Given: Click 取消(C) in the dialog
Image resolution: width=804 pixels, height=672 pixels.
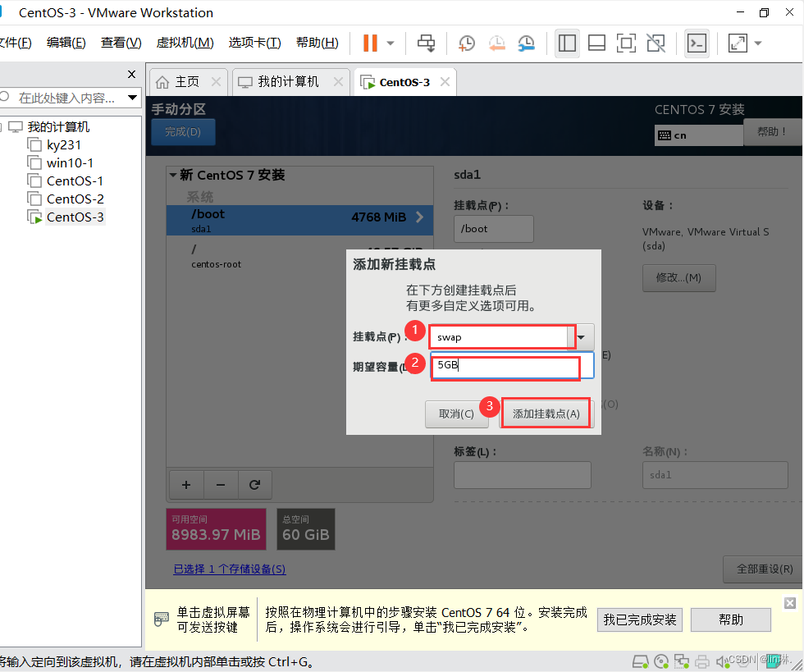Looking at the screenshot, I should 456,414.
